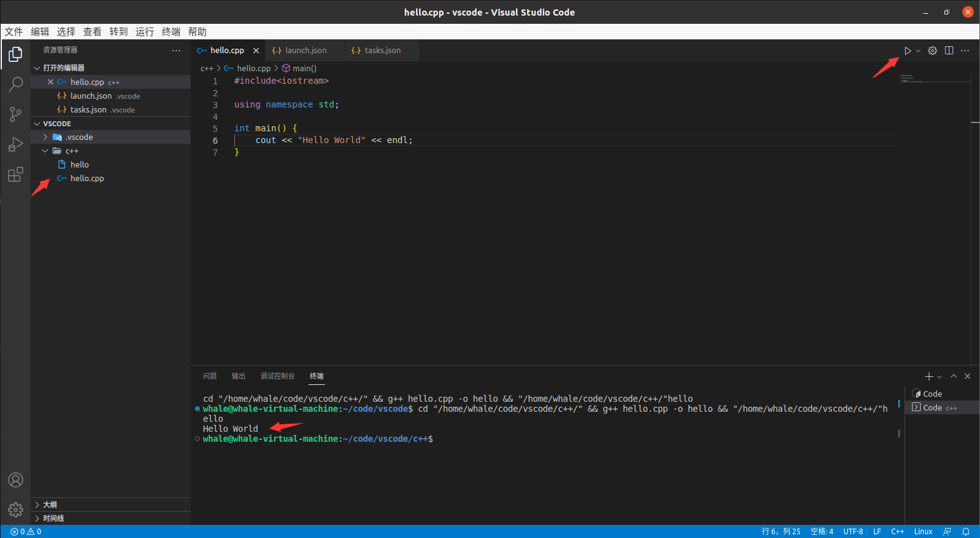Open the new terminal launch profile dropdown
Screen dimensions: 980x538
click(x=939, y=377)
